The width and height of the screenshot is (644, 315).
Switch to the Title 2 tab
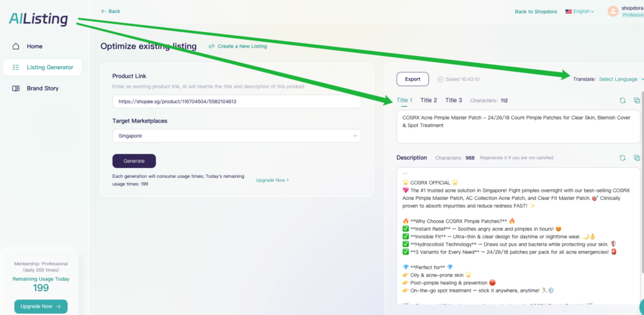[x=428, y=101]
